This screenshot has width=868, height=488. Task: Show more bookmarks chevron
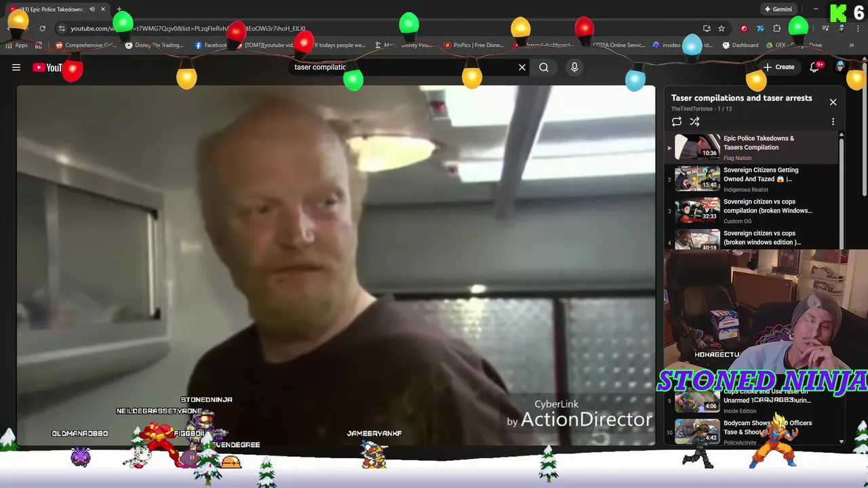[851, 45]
